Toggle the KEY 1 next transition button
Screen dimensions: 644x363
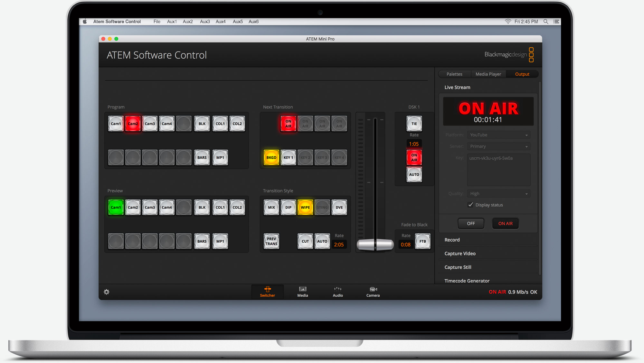coord(288,157)
